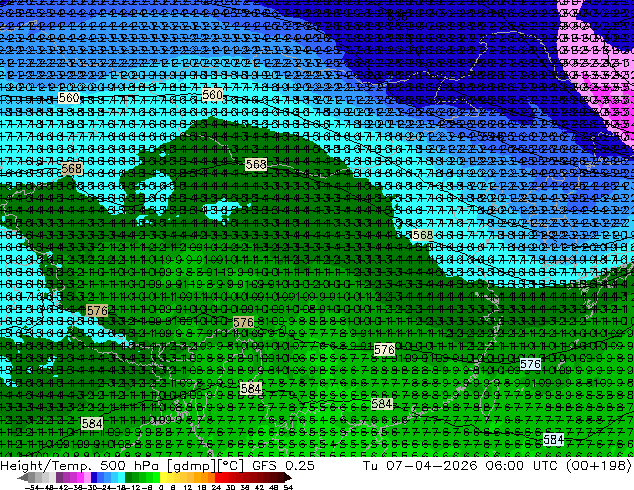Select the dark green swatch in the legend
Image resolution: width=634 pixels, height=490 pixels.
coord(129,477)
